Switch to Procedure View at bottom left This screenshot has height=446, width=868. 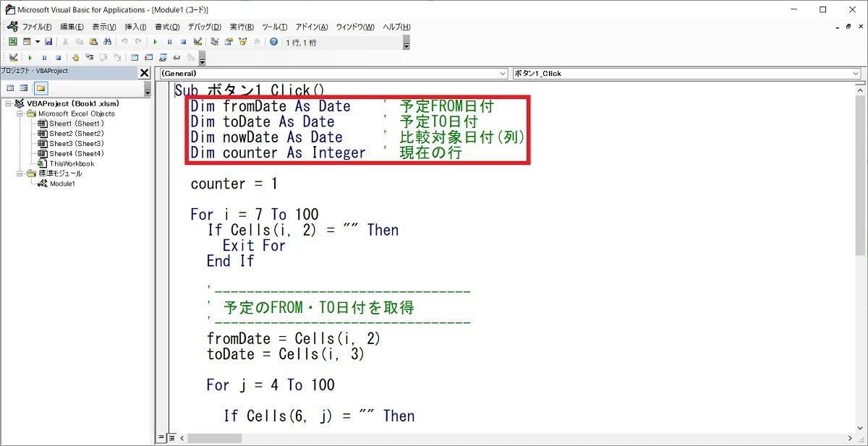[x=161, y=438]
